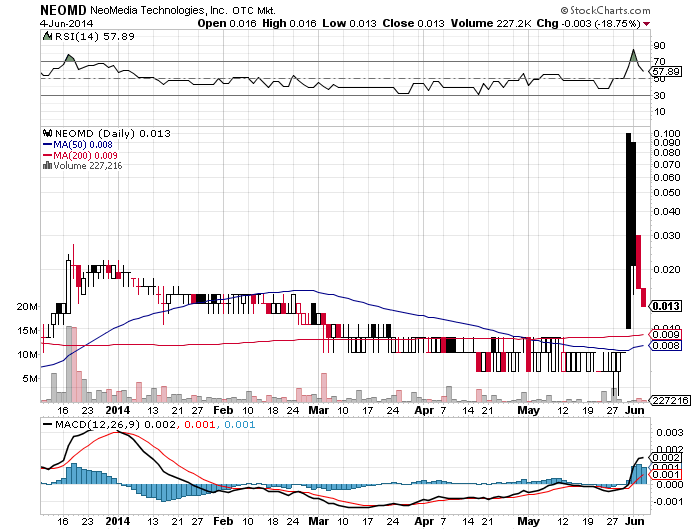Click the 0.030 price axis label
Screen dimensions: 700x530
coord(667,235)
